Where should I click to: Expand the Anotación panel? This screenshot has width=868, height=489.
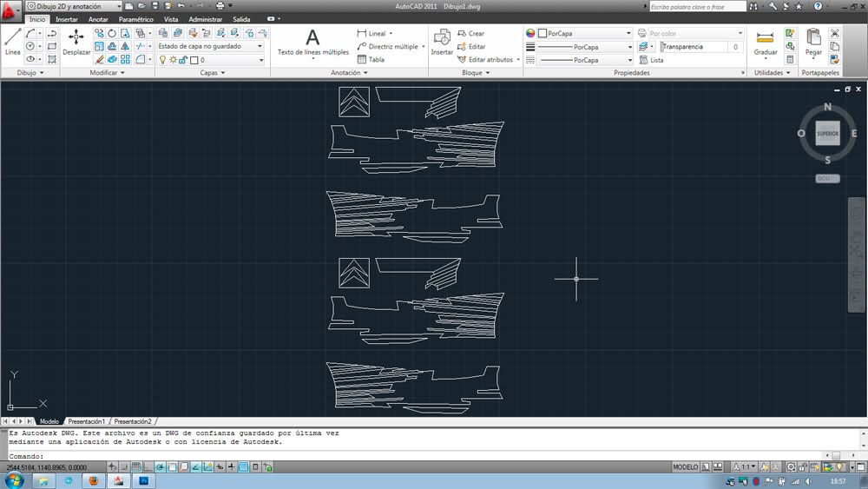[349, 73]
